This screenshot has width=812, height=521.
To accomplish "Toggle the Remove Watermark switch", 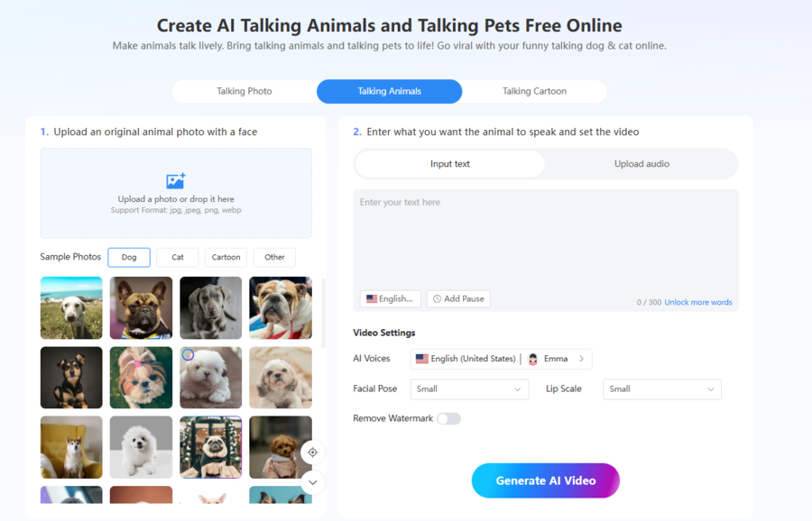I will click(x=448, y=418).
